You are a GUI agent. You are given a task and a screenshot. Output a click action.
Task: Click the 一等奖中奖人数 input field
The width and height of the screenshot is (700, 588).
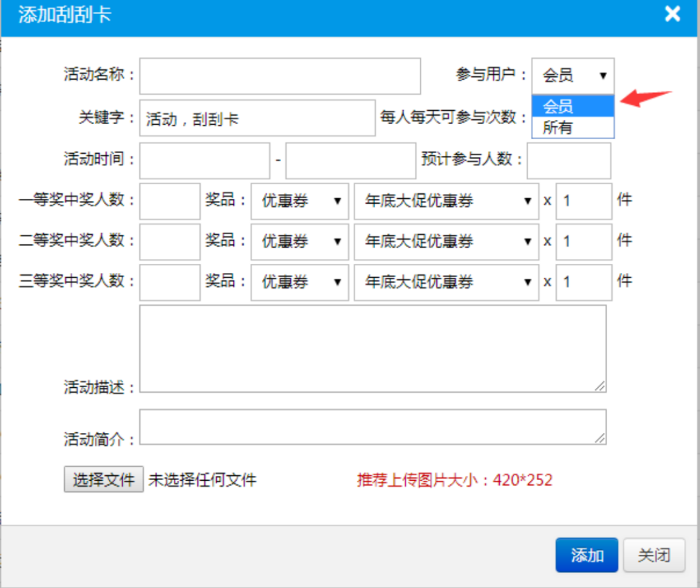pyautogui.click(x=169, y=202)
